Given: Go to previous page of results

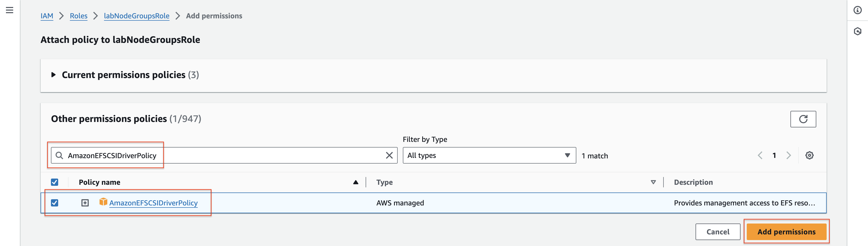Looking at the screenshot, I should (760, 155).
